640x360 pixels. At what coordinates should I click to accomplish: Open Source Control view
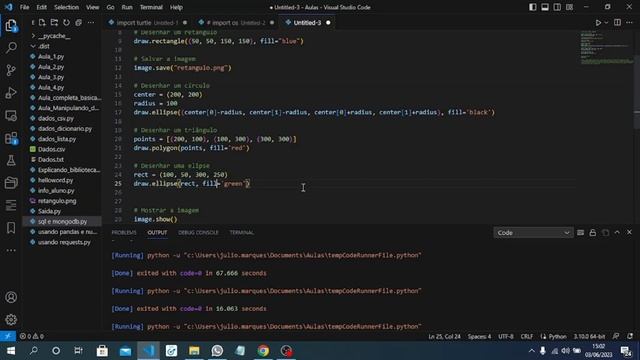11,70
